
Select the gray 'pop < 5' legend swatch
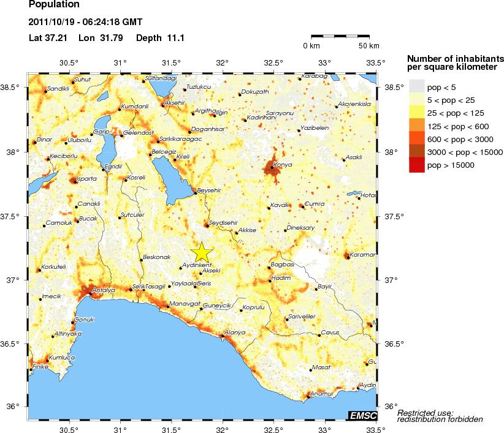click(416, 87)
